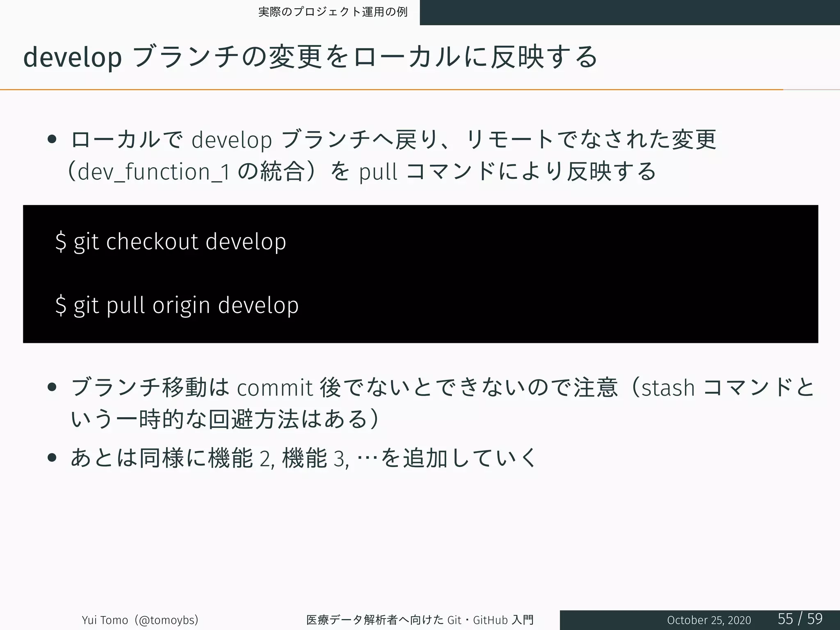The height and width of the screenshot is (630, 840).
Task: Click the orange progress bar under the title
Action: click(392, 89)
